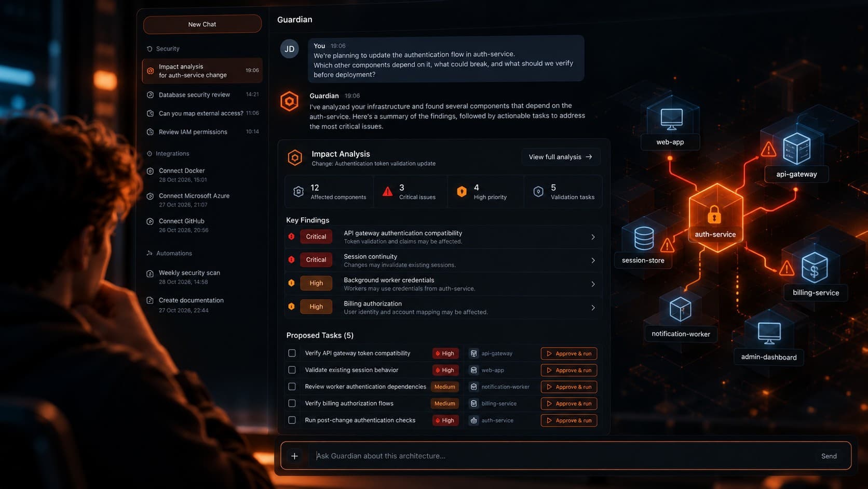Click View full analysis link

561,157
